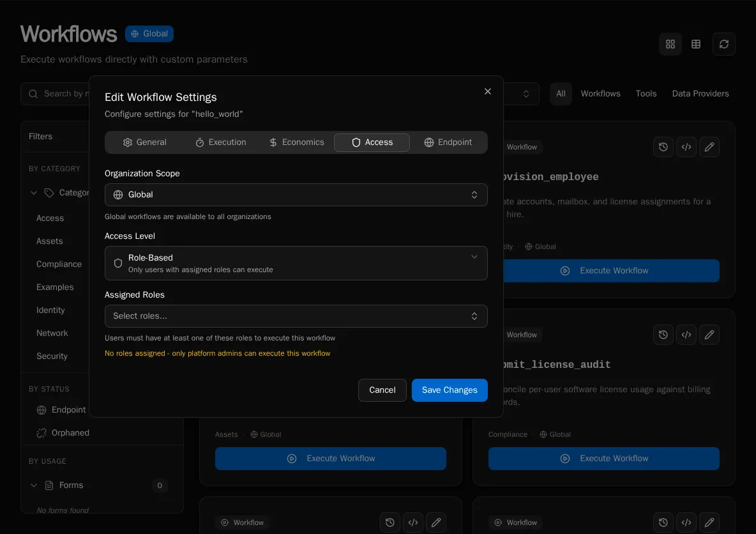This screenshot has width=756, height=534.
Task: Show All item types filter
Action: tap(561, 94)
